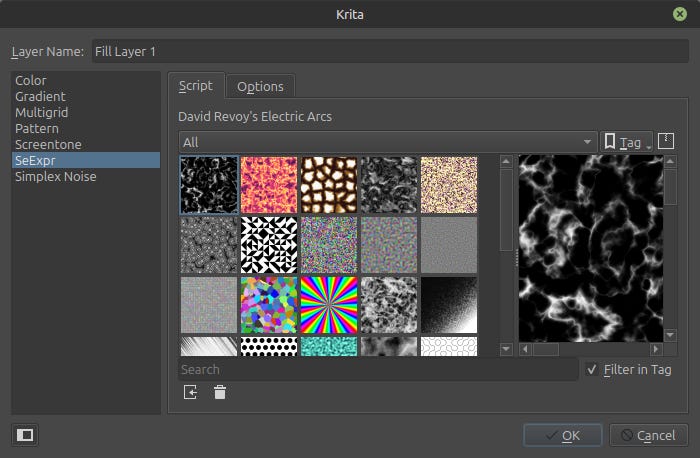Select the multicolor confetti noise preset
Viewport: 700px width, 458px height.
click(x=329, y=245)
